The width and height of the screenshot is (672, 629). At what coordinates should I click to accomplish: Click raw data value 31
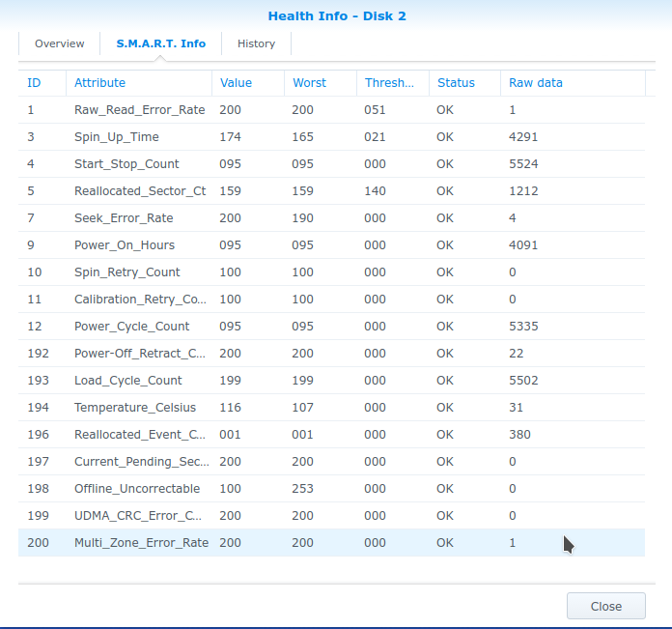click(x=516, y=407)
